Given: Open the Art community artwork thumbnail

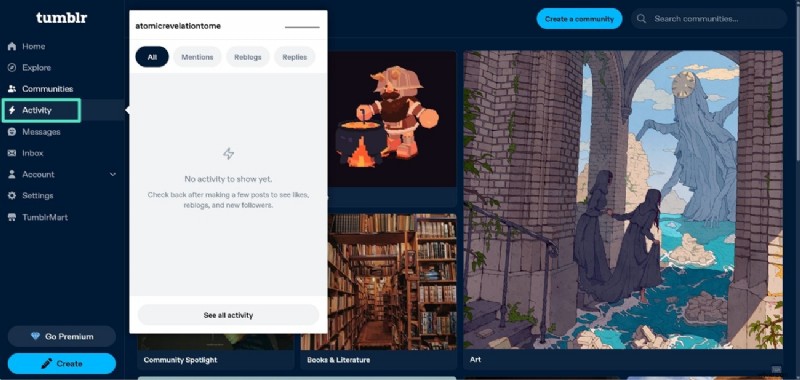Looking at the screenshot, I should (x=623, y=199).
